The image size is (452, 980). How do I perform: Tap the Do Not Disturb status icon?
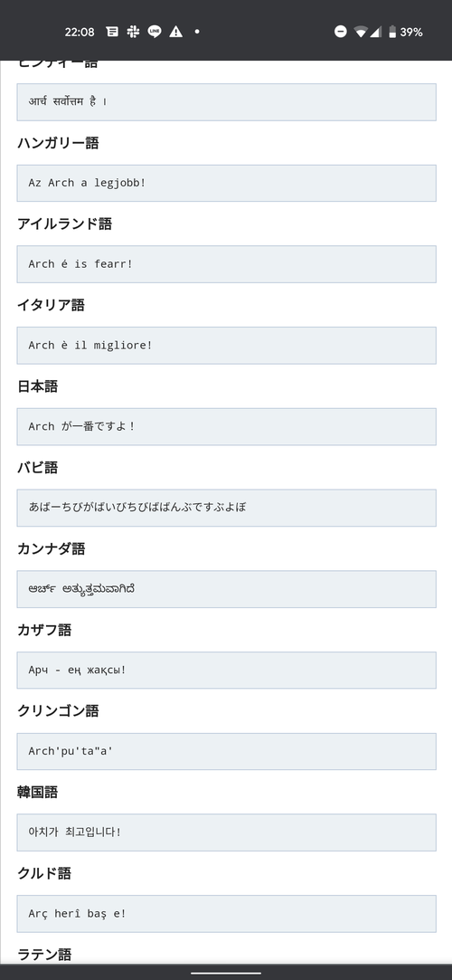(x=340, y=32)
